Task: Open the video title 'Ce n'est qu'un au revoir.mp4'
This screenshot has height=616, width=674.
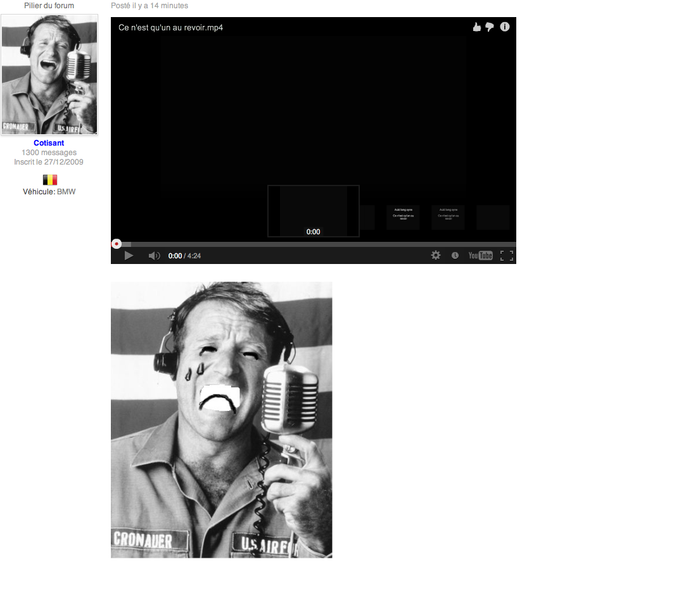Action: tap(170, 27)
